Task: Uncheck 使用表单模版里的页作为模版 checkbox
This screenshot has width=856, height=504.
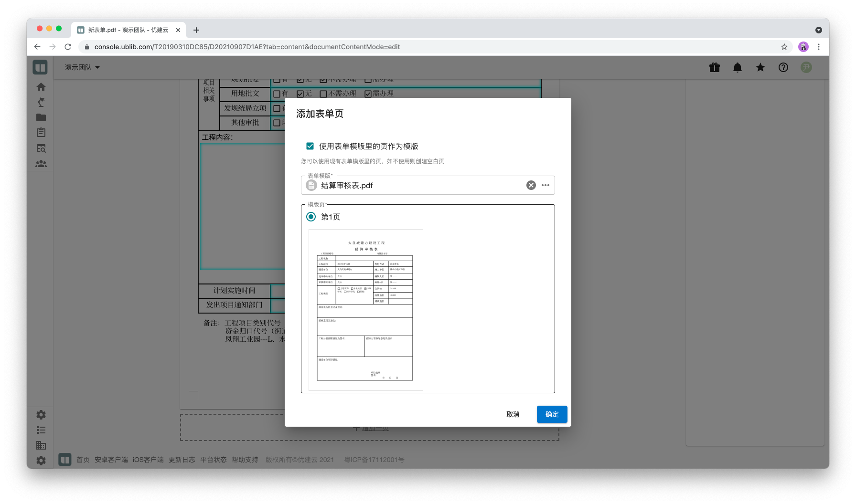Action: (x=310, y=146)
